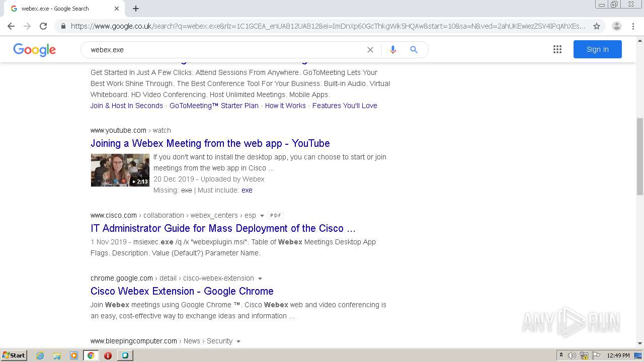Screen dimensions: 644x362
Task: Click the PDF label on cisco result
Action: pyautogui.click(x=276, y=215)
